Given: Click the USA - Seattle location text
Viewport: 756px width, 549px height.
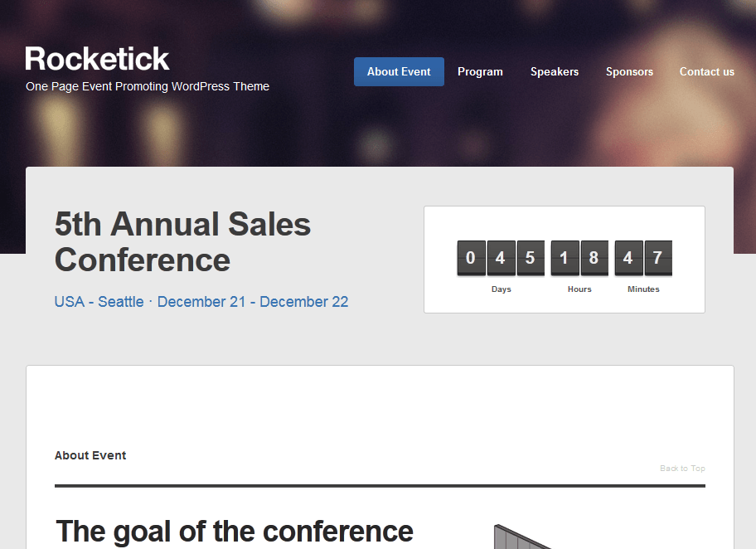Looking at the screenshot, I should [99, 302].
